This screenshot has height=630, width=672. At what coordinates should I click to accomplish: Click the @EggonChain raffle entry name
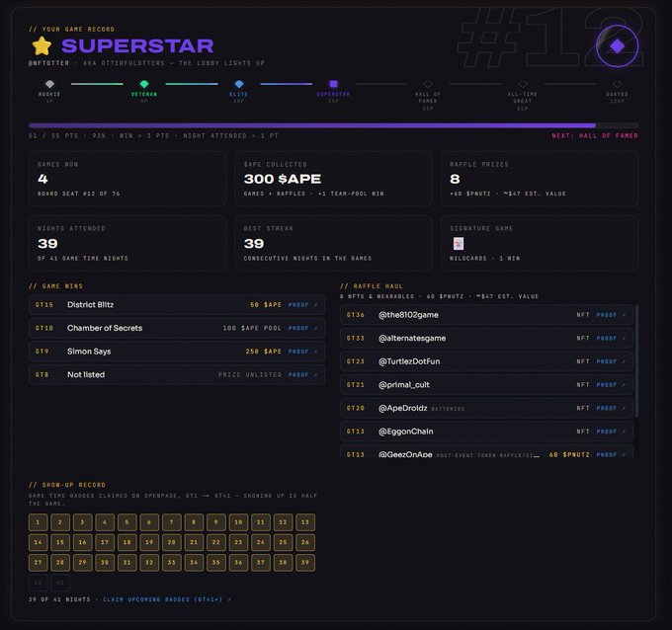tap(405, 432)
